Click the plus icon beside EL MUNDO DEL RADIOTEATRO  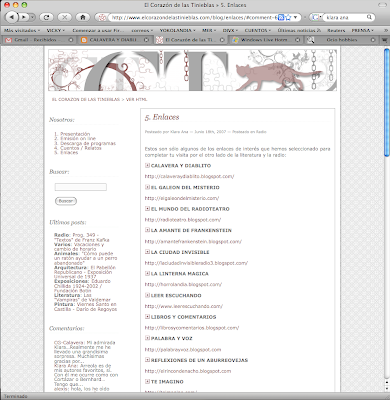click(x=147, y=209)
